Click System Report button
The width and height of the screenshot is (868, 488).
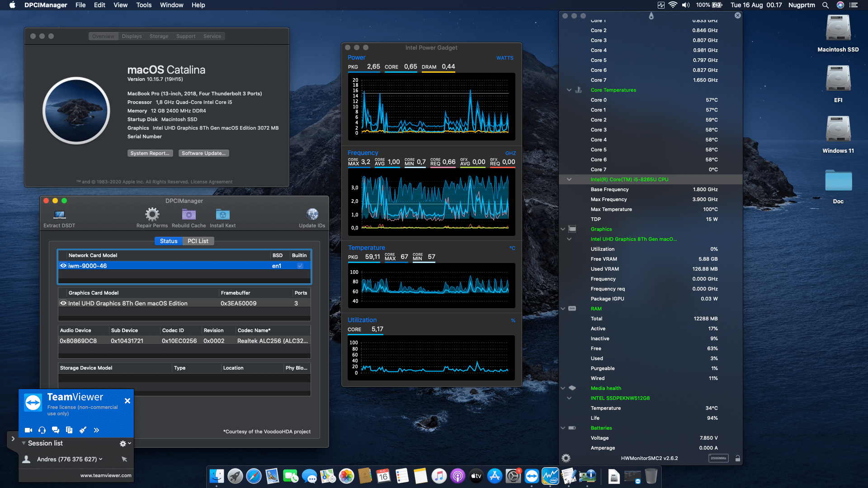[150, 153]
